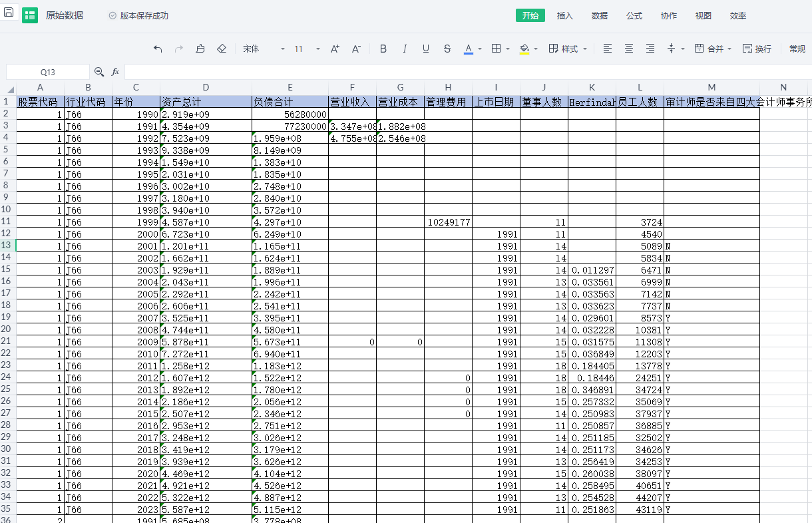This screenshot has height=523, width=812.
Task: Click the select-all corner triangle
Action: 10,90
